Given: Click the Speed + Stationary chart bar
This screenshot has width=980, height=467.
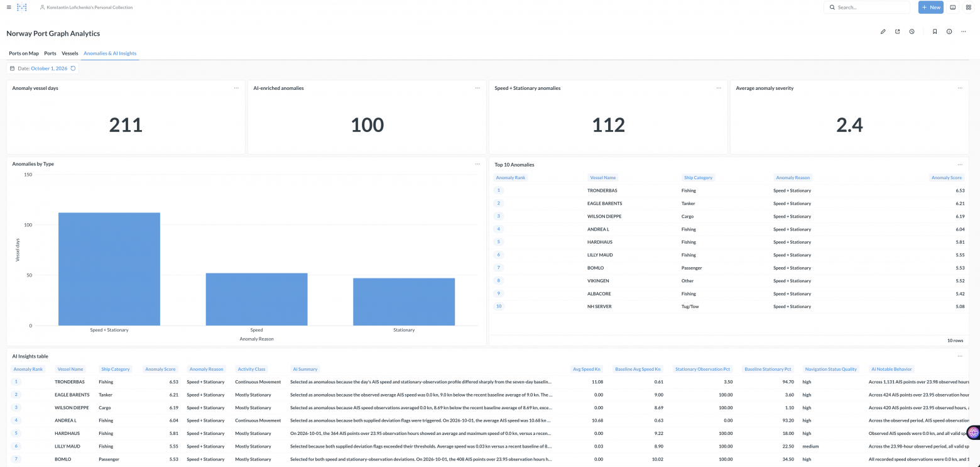Looking at the screenshot, I should click(x=109, y=269).
